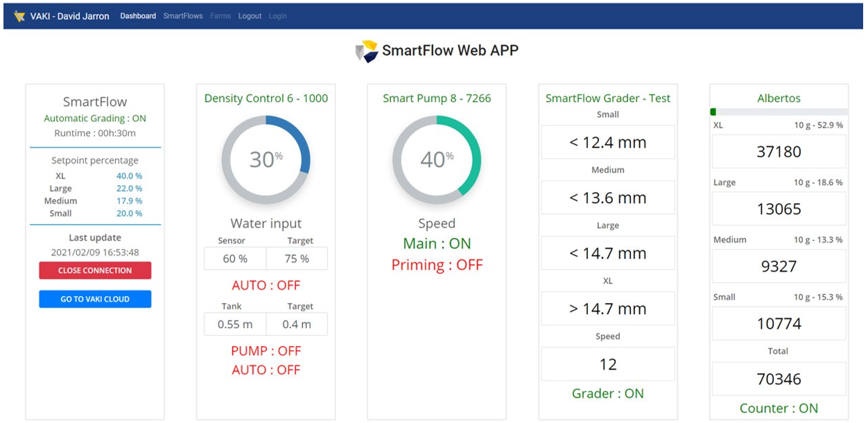This screenshot has width=868, height=423.
Task: Toggle Priming : OFF on Smart Pump
Action: click(437, 265)
